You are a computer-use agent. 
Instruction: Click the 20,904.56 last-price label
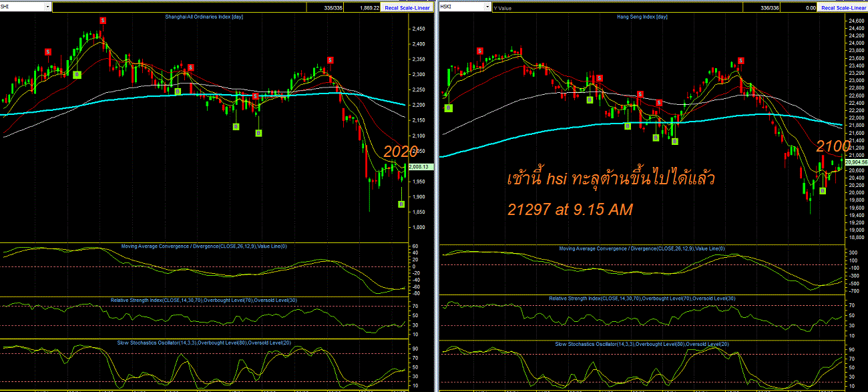[x=856, y=162]
